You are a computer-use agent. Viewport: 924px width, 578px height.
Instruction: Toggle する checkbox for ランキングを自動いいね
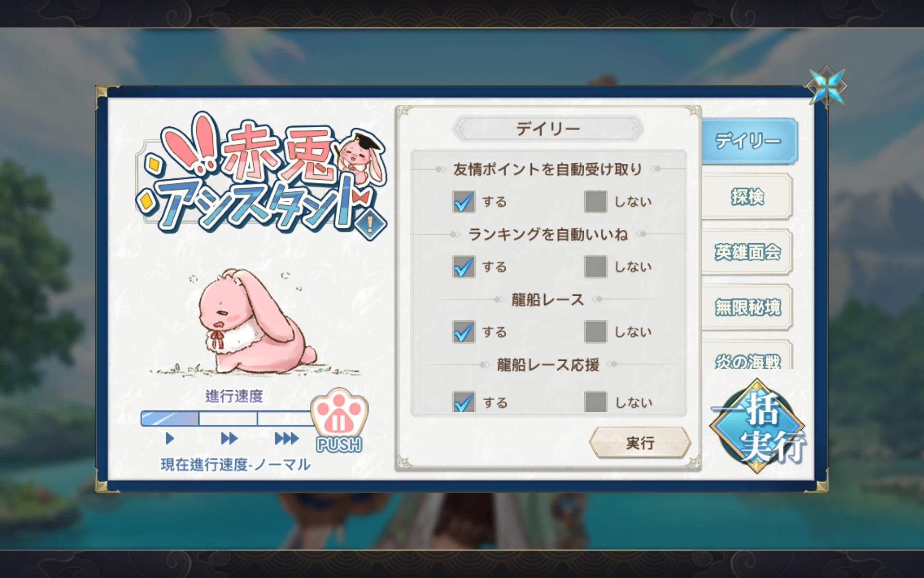point(464,266)
